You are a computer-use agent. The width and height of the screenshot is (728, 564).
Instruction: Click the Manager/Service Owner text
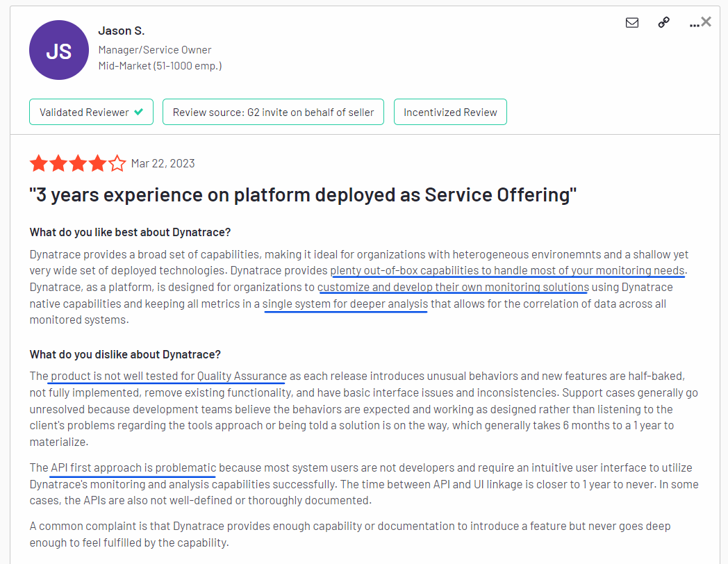tap(155, 50)
